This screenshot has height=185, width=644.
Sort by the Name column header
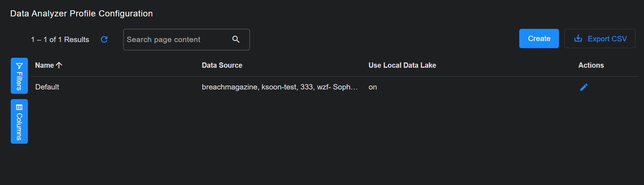(x=45, y=65)
